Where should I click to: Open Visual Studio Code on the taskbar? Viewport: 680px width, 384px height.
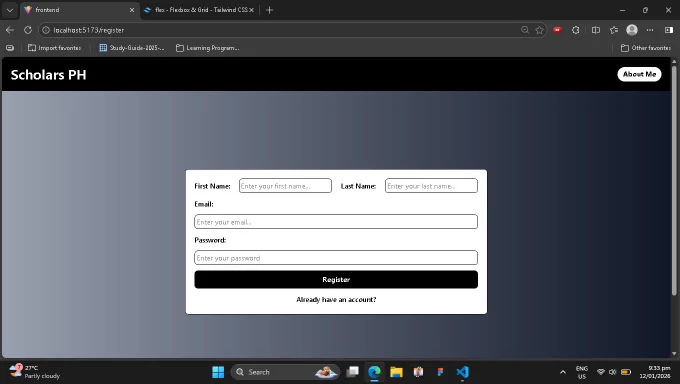click(x=462, y=372)
